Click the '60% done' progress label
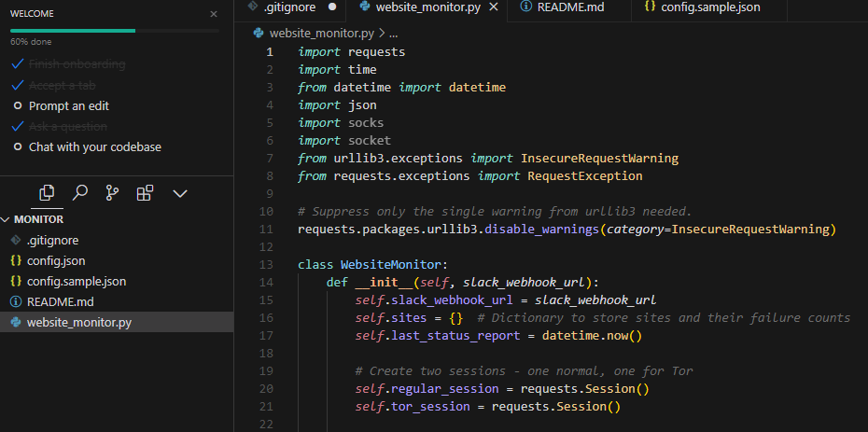This screenshot has height=432, width=868. [31, 41]
